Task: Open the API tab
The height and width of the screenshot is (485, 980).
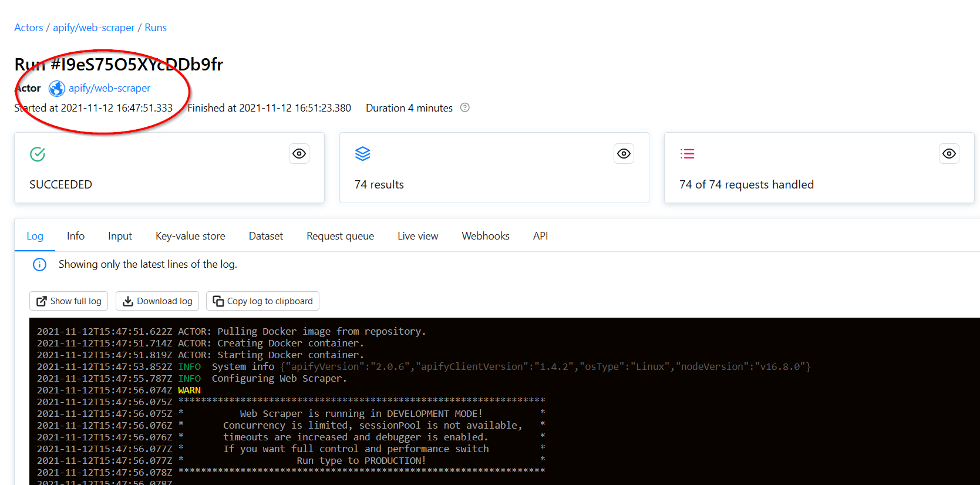Action: click(540, 236)
